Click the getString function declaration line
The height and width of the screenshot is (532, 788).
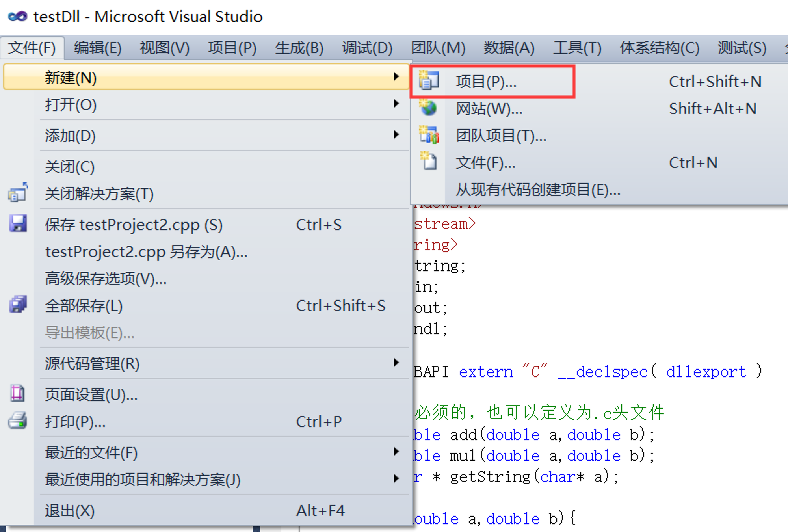(516, 477)
